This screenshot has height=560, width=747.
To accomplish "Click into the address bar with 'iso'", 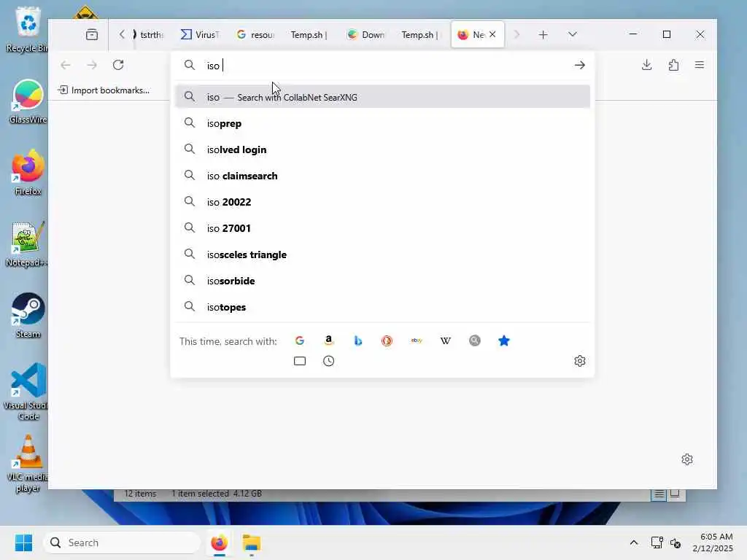I will coord(381,65).
